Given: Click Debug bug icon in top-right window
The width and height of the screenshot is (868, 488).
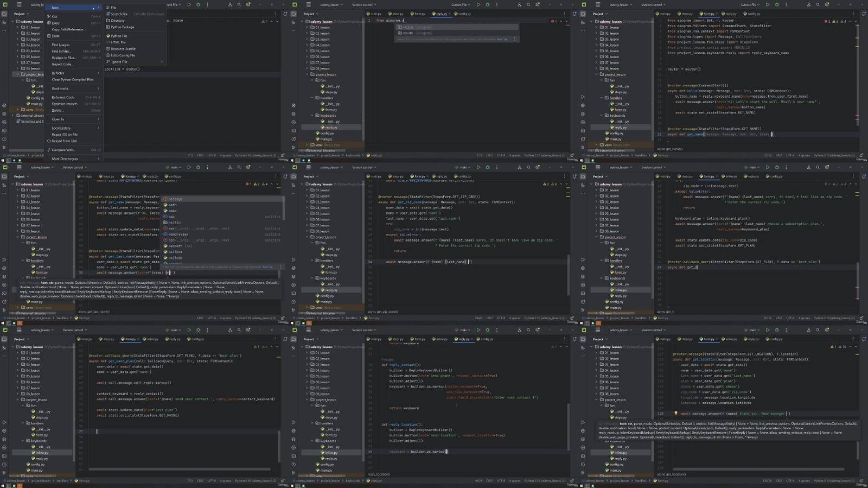Looking at the screenshot, I should 776,4.
